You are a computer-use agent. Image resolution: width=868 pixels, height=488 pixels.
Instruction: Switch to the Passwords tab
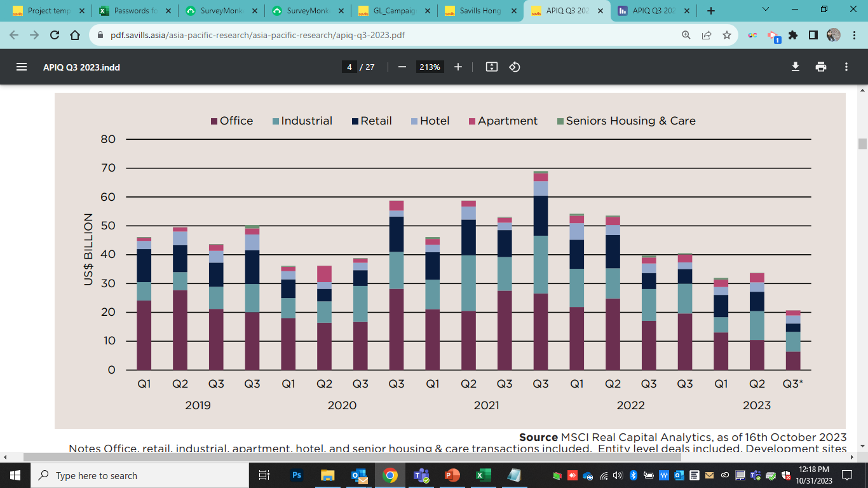pyautogui.click(x=132, y=11)
